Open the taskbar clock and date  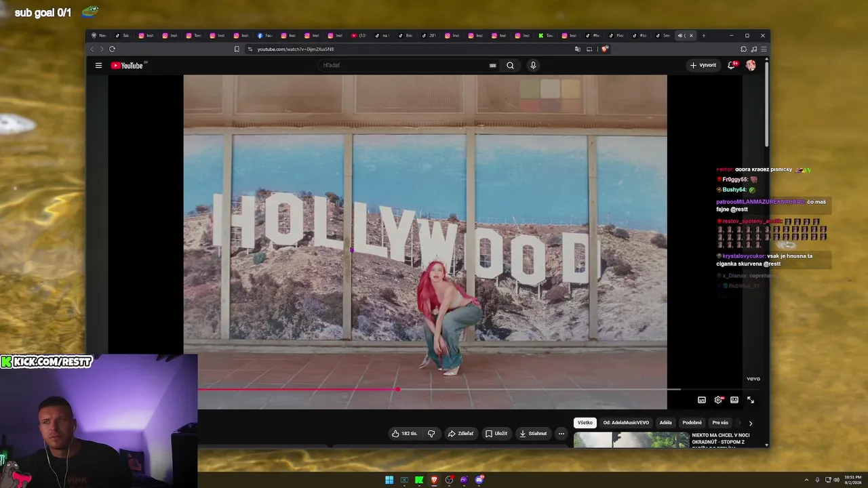tap(853, 480)
